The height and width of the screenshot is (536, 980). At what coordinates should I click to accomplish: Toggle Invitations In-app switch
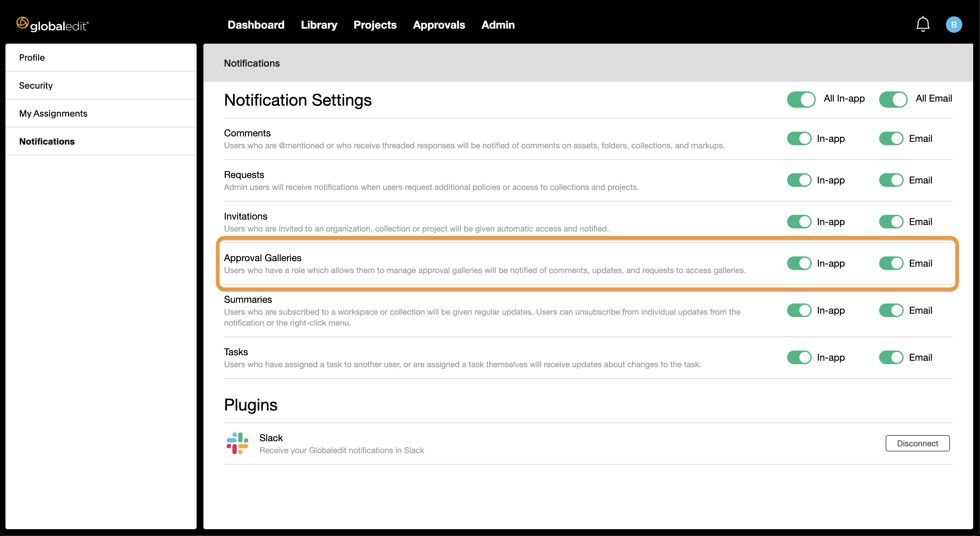pos(799,222)
